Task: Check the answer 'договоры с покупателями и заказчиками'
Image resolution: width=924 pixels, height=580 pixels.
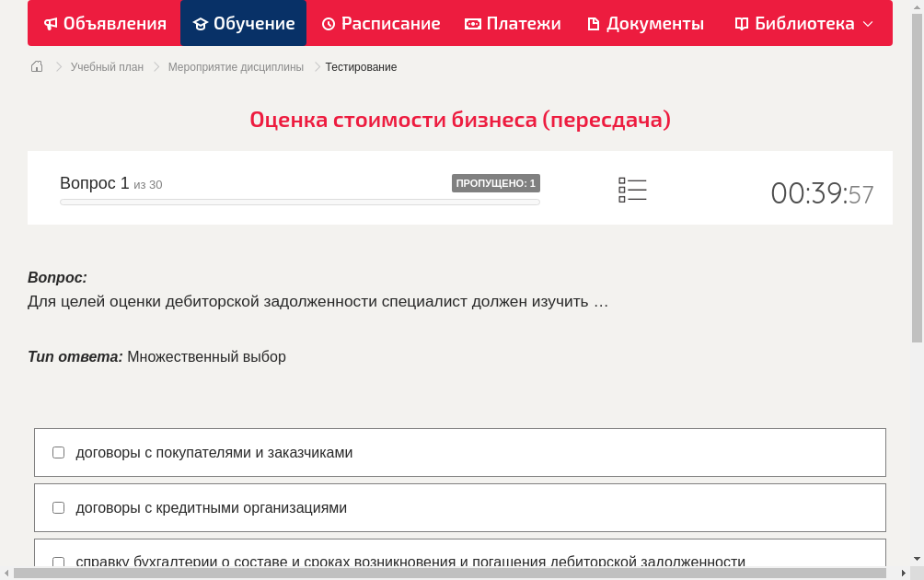Action: (58, 452)
